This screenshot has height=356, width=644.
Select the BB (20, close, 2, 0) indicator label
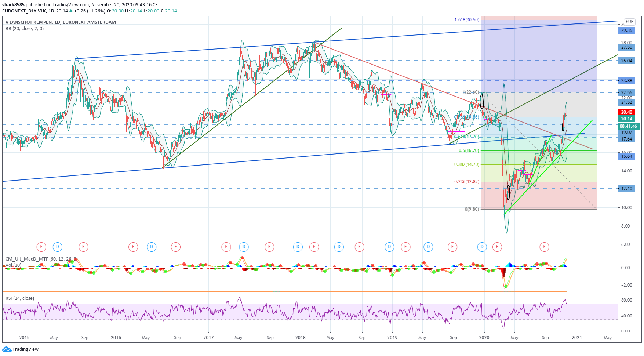pos(25,29)
